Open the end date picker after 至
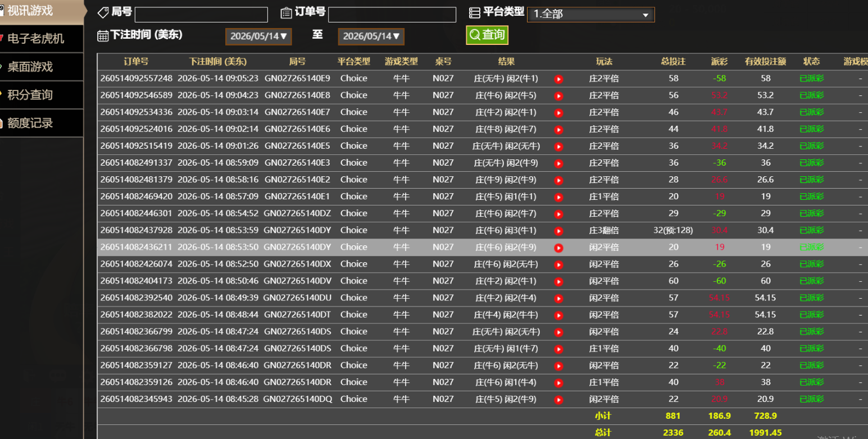The width and height of the screenshot is (868, 439). coord(371,36)
